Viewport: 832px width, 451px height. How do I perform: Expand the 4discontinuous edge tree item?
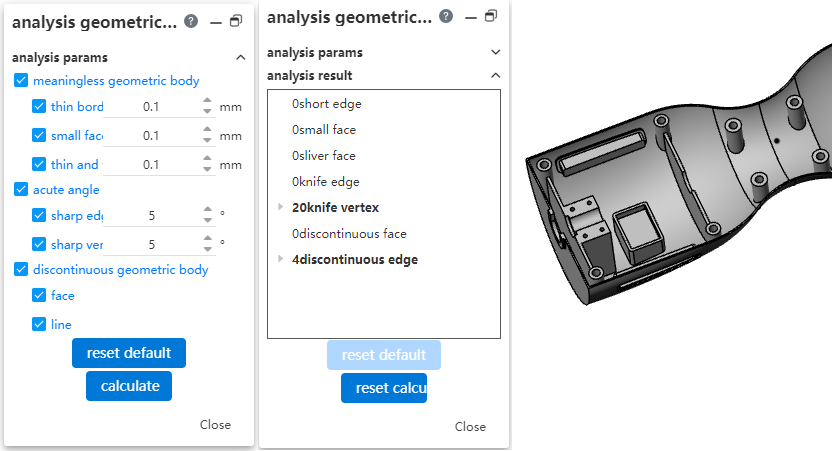[x=280, y=260]
